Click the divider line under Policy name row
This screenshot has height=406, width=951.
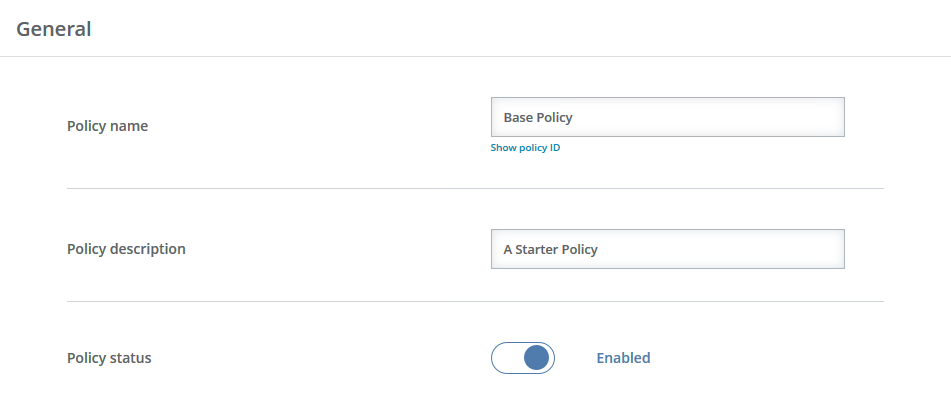click(475, 188)
